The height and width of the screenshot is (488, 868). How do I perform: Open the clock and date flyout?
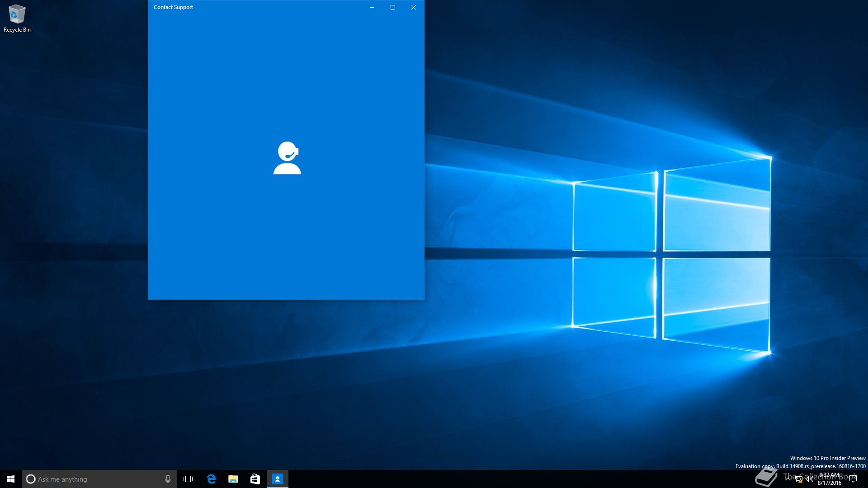pos(830,479)
